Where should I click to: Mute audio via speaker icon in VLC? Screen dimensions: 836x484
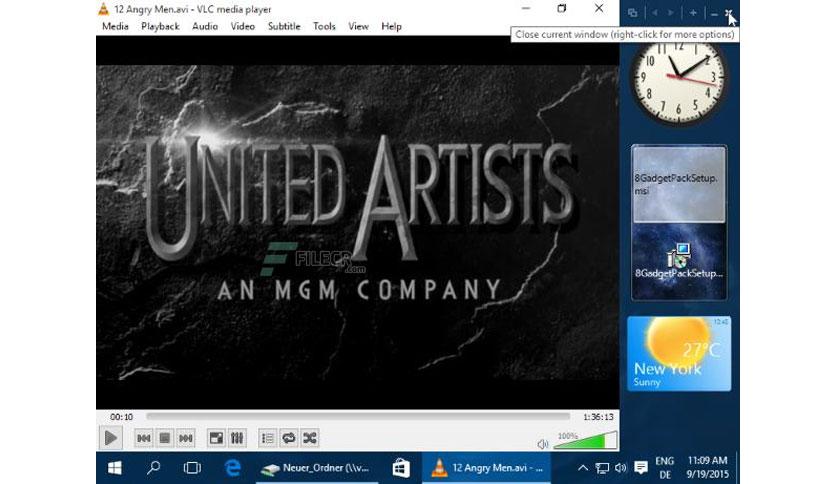click(542, 443)
